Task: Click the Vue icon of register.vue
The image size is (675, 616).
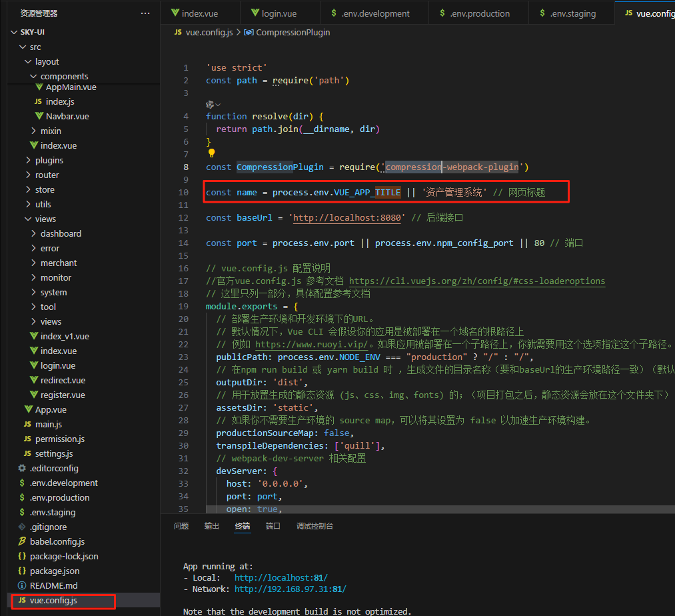Action: [34, 395]
